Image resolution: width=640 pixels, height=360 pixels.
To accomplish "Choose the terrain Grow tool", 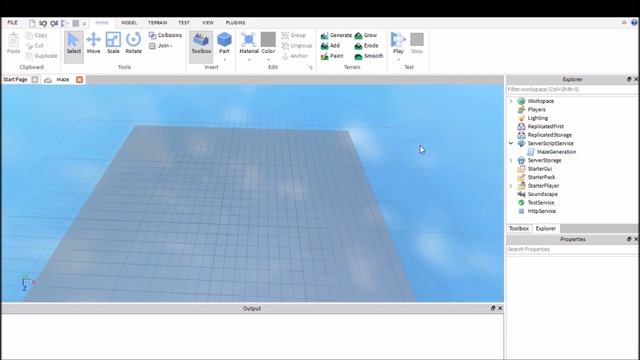I will (x=366, y=36).
